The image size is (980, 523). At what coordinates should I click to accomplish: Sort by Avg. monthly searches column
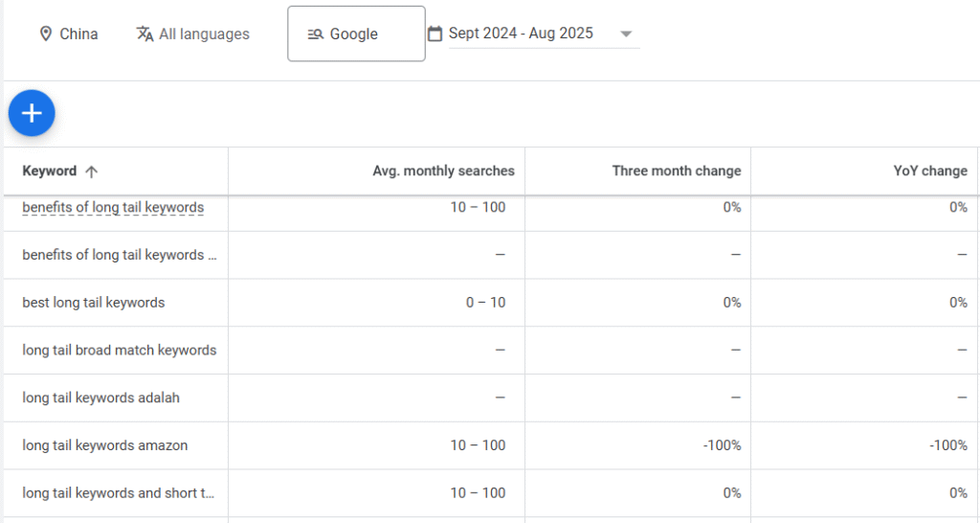[x=443, y=171]
